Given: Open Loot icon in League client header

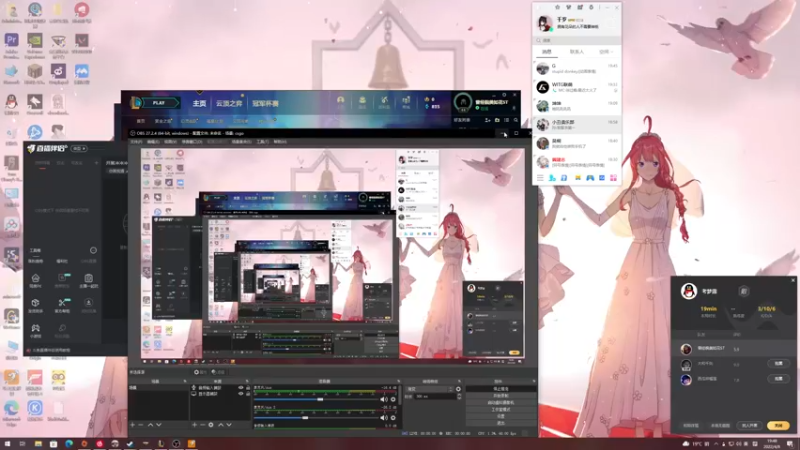Looking at the screenshot, I should click(x=384, y=102).
